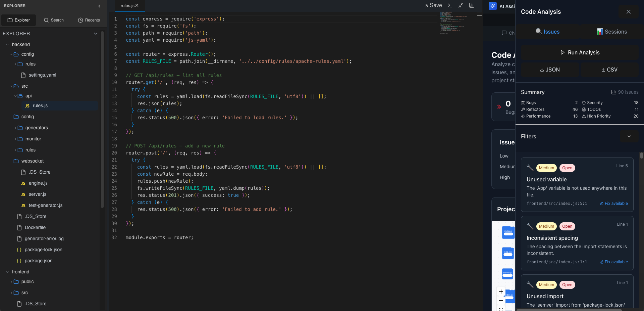Open the Issues tab in Code Analysis

(x=547, y=32)
